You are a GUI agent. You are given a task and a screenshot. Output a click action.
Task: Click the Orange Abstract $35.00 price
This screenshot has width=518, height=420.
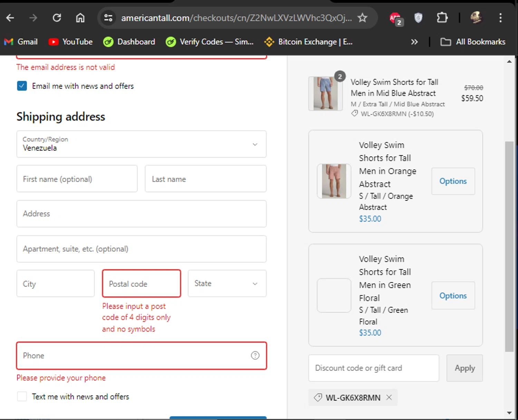[x=370, y=219]
